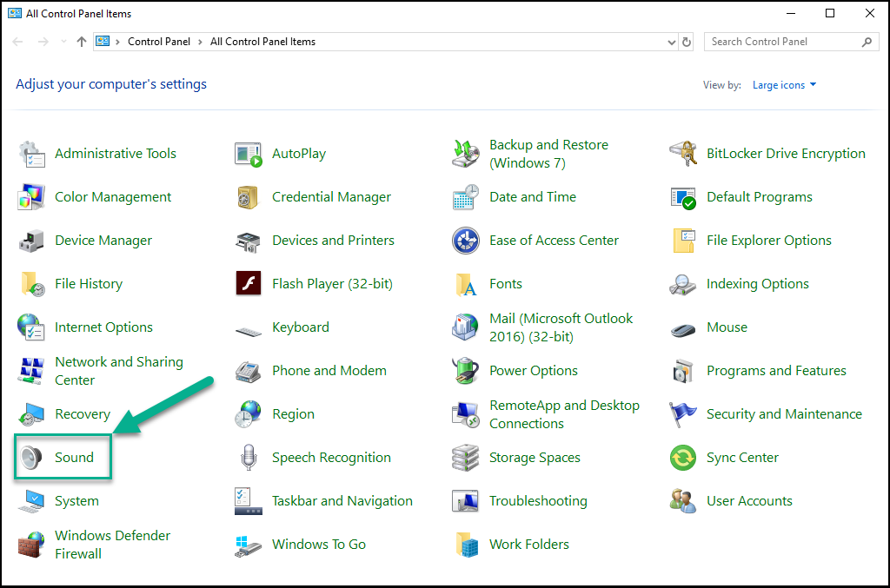Refresh the Control Panel view
Screen dimensions: 890x588
tap(687, 42)
